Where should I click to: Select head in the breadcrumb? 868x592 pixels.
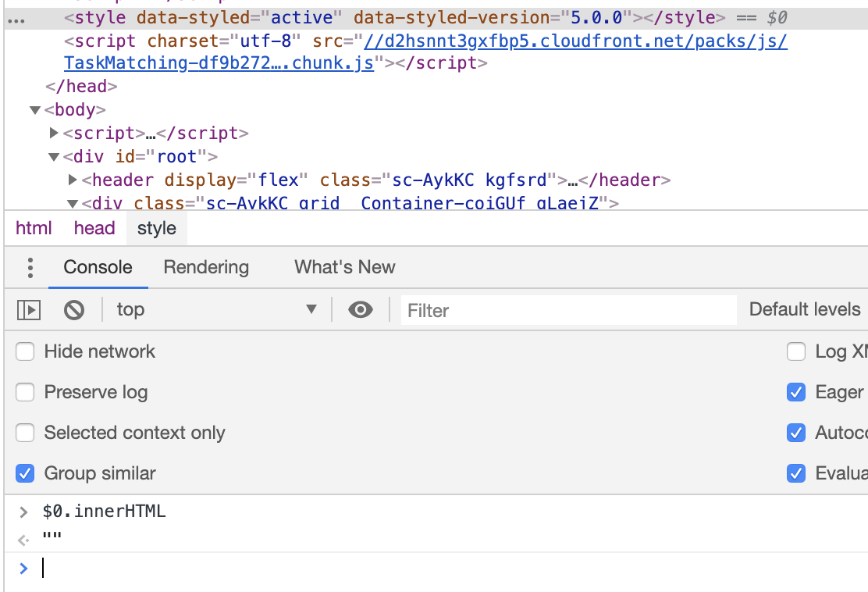pyautogui.click(x=94, y=228)
